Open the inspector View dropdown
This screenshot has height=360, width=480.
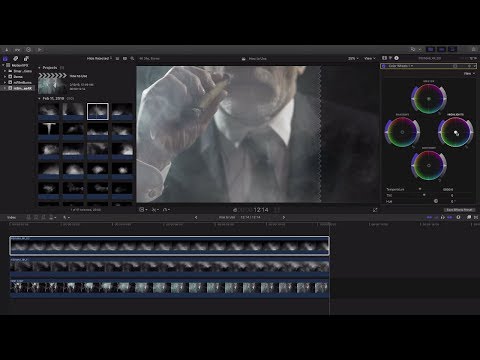tap(470, 73)
